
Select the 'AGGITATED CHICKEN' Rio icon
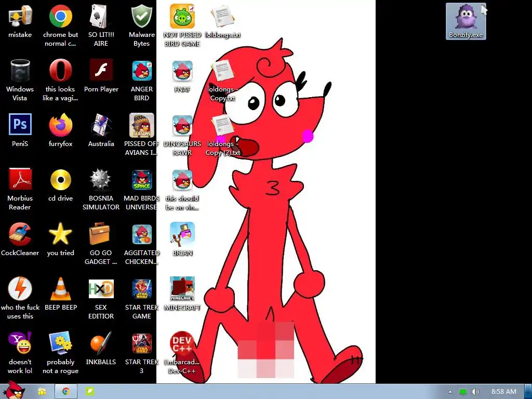(x=141, y=244)
